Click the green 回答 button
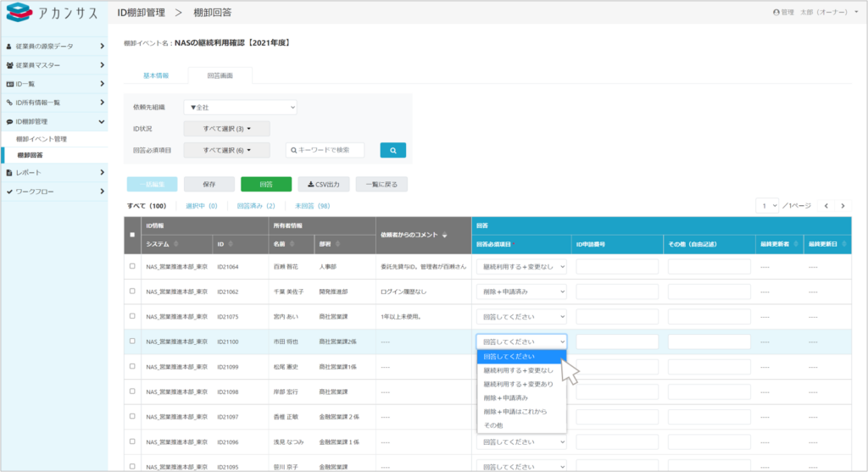The image size is (868, 472). coord(265,184)
